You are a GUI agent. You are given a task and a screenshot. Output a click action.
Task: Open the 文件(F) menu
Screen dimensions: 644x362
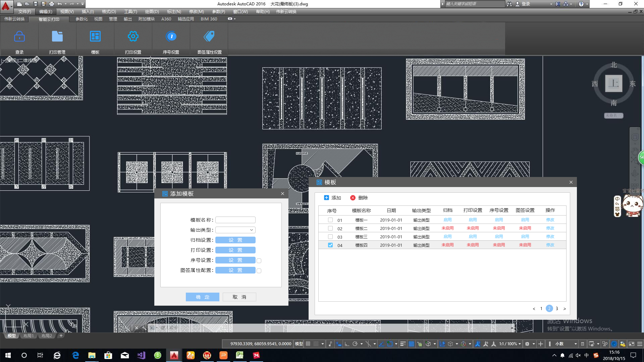[24, 12]
